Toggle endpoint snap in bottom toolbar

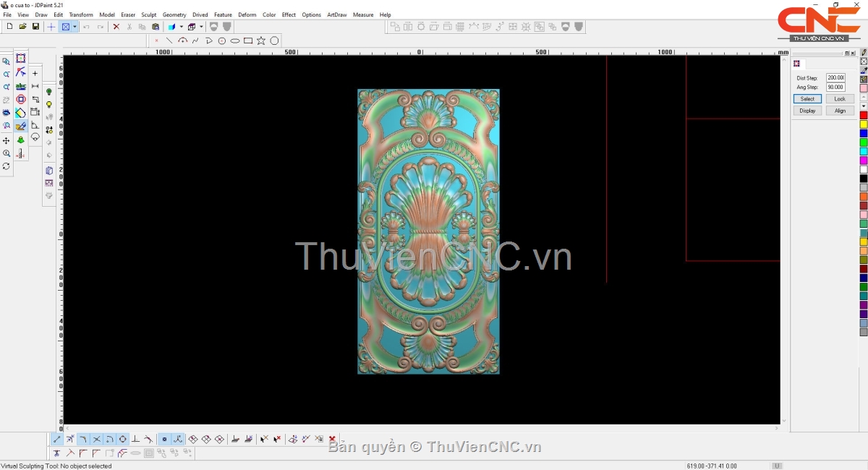tap(57, 439)
